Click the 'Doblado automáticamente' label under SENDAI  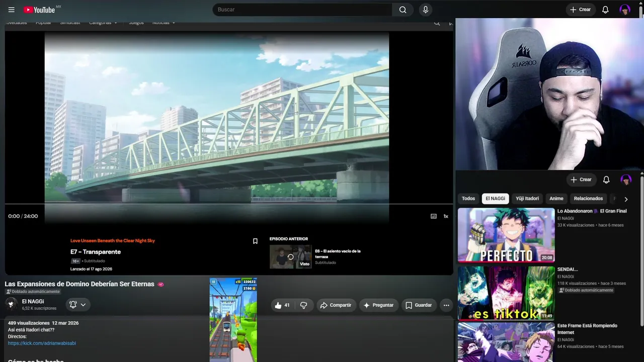coord(586,290)
